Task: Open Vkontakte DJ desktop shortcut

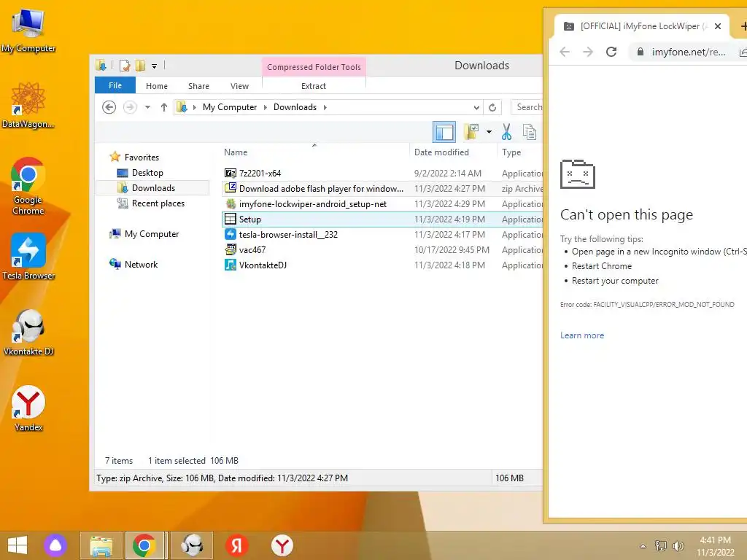Action: point(28,332)
